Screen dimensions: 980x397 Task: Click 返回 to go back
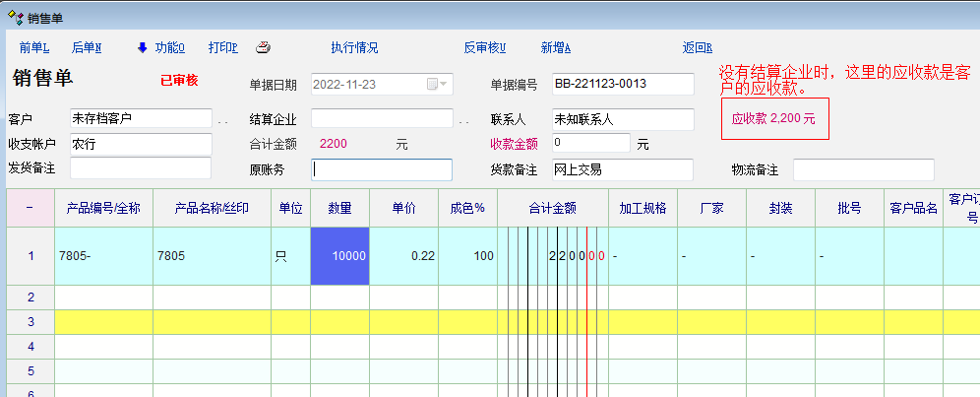tap(697, 47)
